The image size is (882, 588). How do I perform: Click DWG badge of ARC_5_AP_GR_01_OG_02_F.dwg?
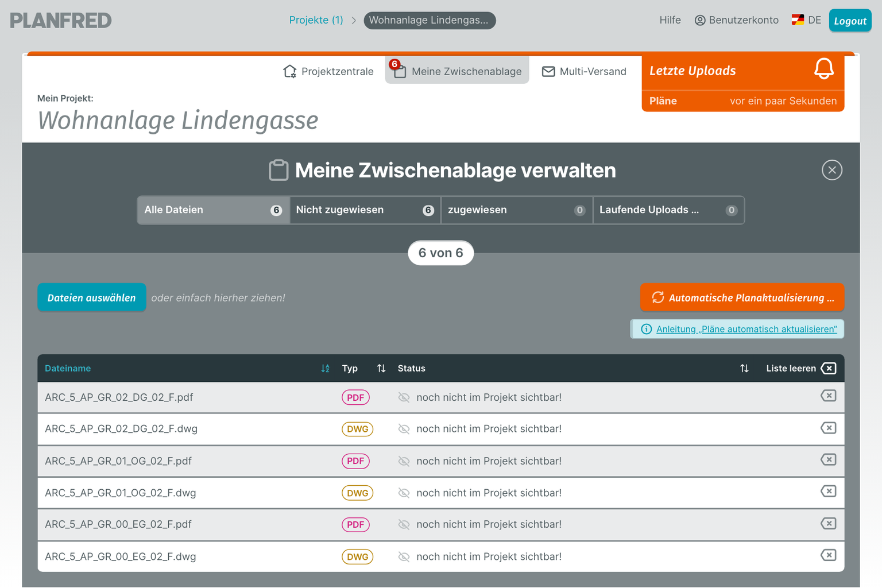[357, 493]
